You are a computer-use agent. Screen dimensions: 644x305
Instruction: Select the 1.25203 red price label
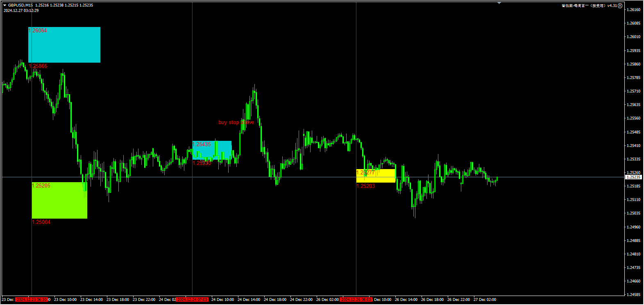point(365,186)
